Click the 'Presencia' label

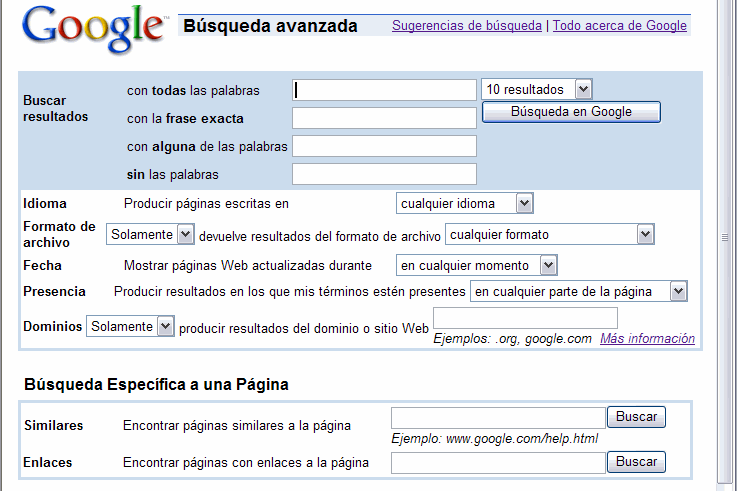point(54,291)
